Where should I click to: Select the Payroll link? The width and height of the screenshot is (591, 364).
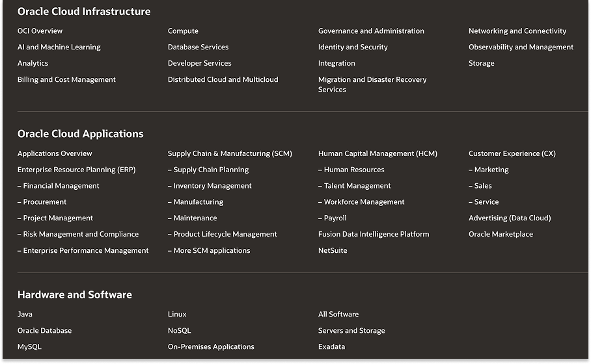click(x=333, y=218)
